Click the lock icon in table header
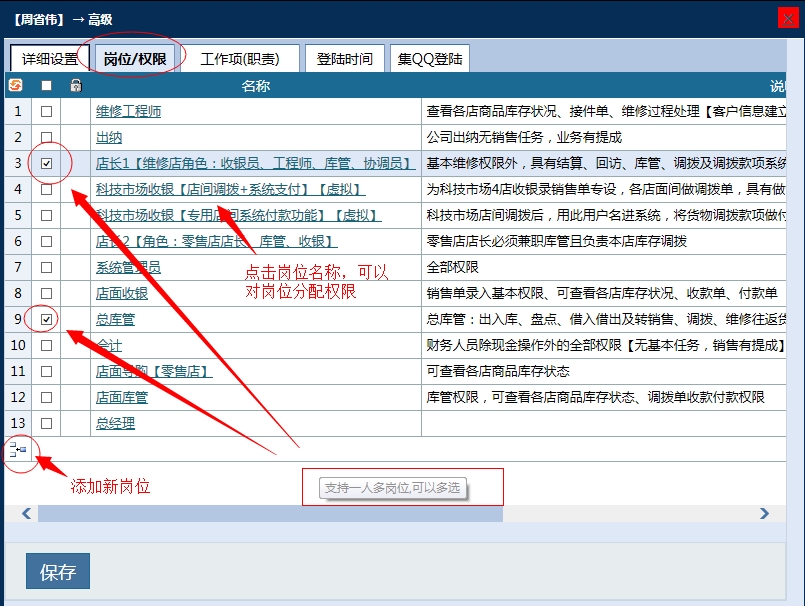805x606 pixels. click(x=75, y=86)
